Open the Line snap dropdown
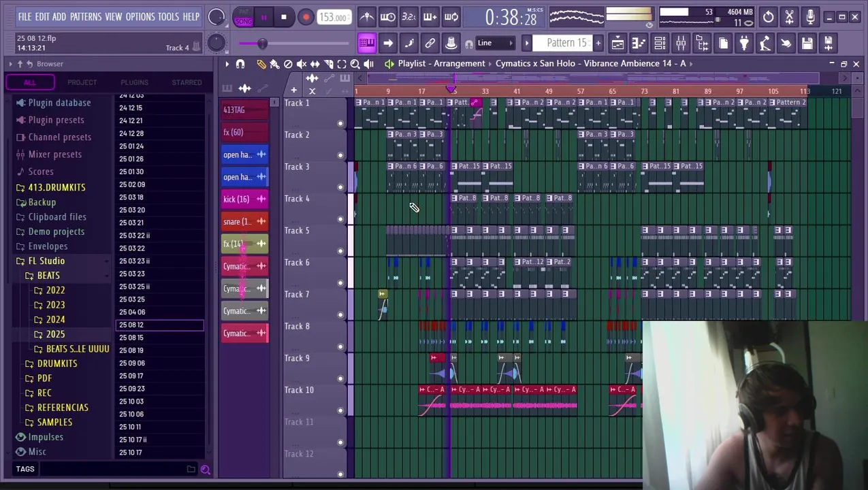Viewport: 868px width, 490px height. (x=496, y=44)
